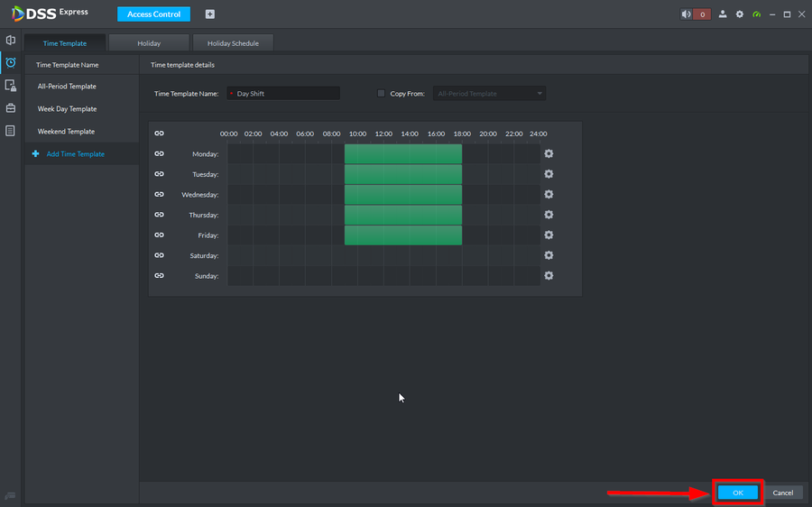Open the Monday period settings gear
The height and width of the screenshot is (507, 812).
click(549, 153)
